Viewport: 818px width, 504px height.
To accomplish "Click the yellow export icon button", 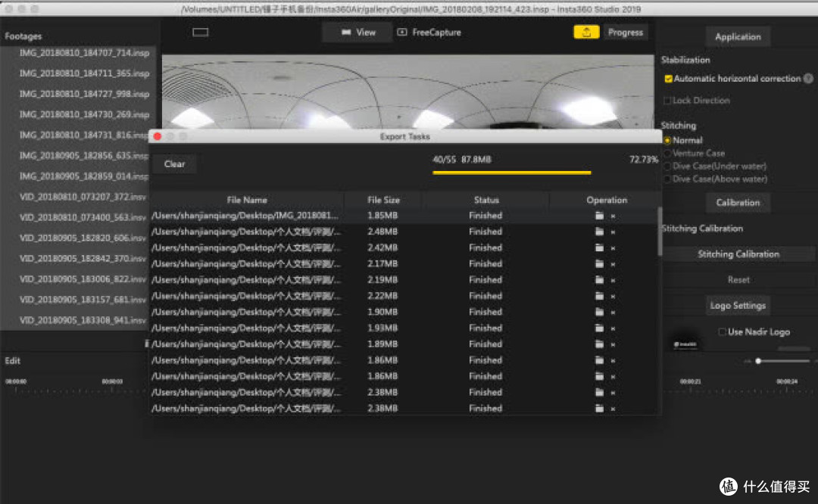I will pyautogui.click(x=585, y=33).
